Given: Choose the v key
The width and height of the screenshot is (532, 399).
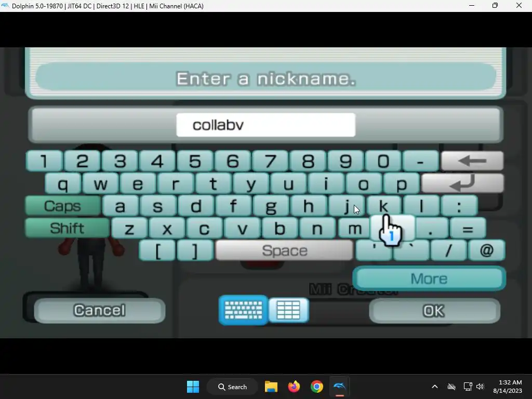Looking at the screenshot, I should (242, 228).
